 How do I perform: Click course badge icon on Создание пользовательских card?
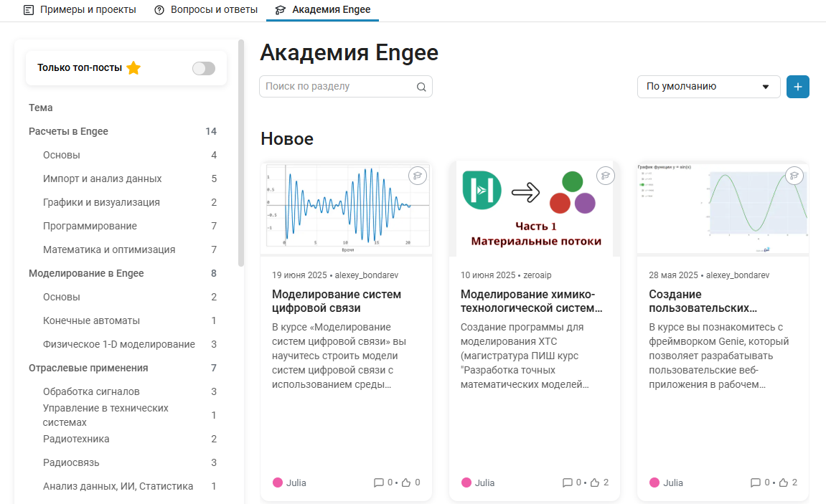click(x=794, y=176)
